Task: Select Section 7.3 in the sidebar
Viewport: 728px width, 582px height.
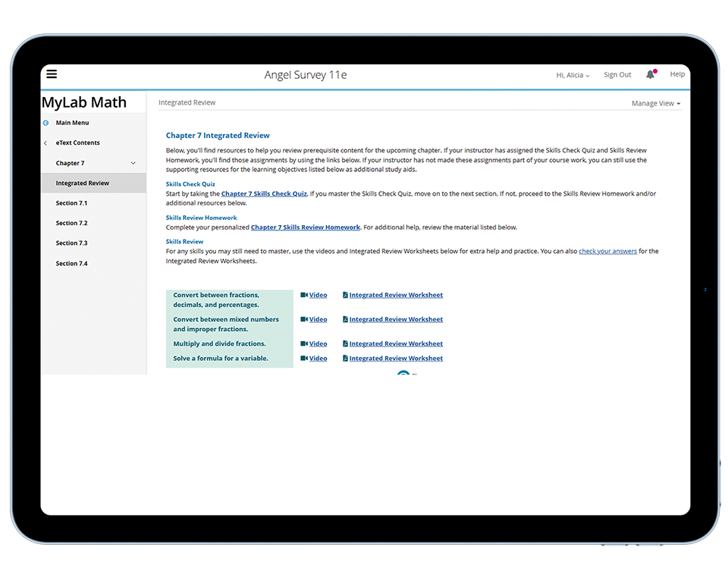Action: click(71, 243)
